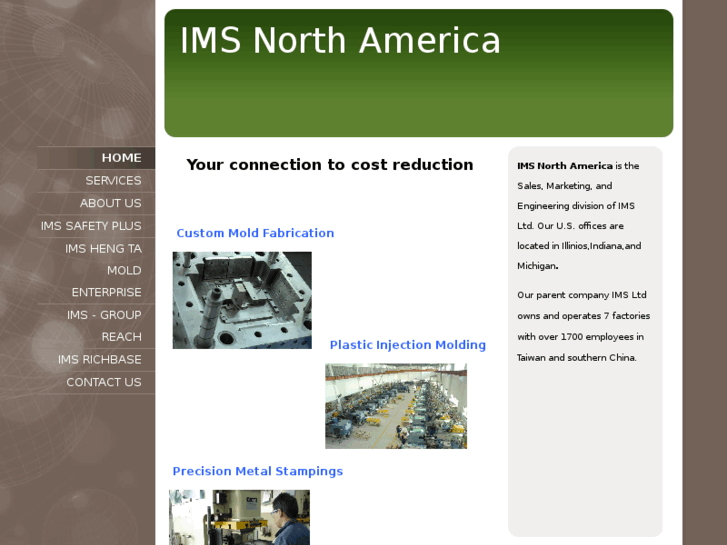Viewport: 727px width, 545px height.
Task: Go to CONTACT US page
Action: pos(96,382)
